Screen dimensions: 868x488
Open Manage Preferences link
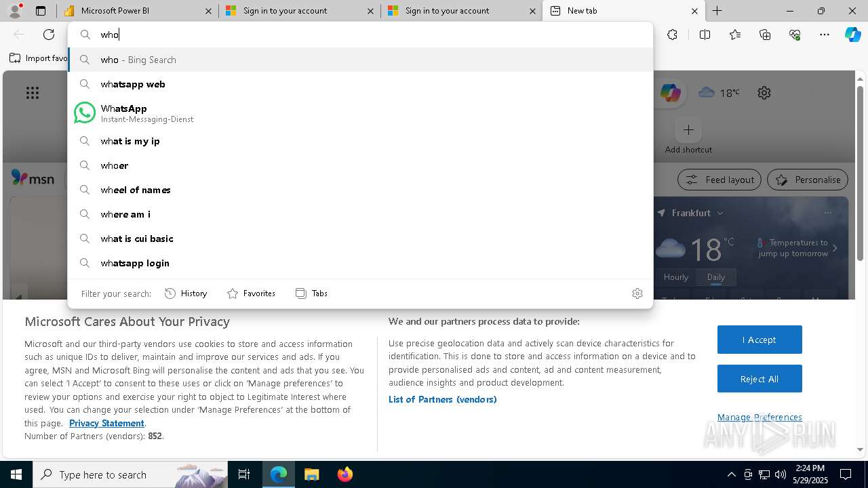click(x=759, y=417)
